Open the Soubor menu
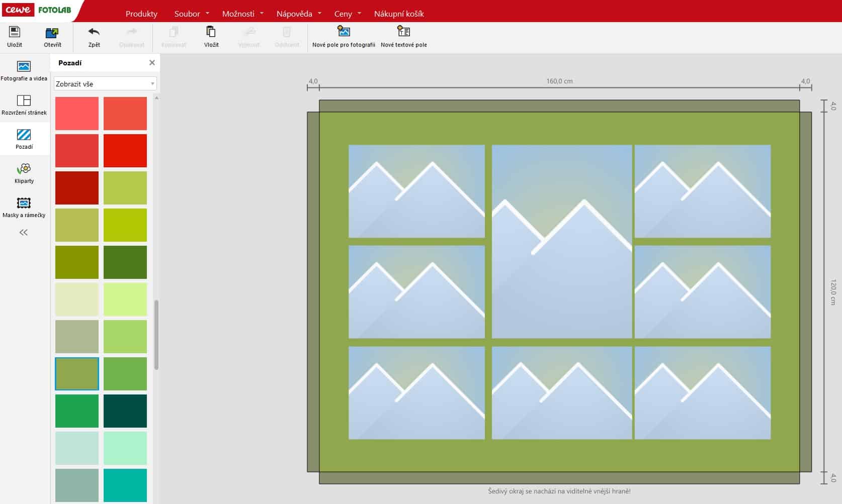 click(191, 14)
